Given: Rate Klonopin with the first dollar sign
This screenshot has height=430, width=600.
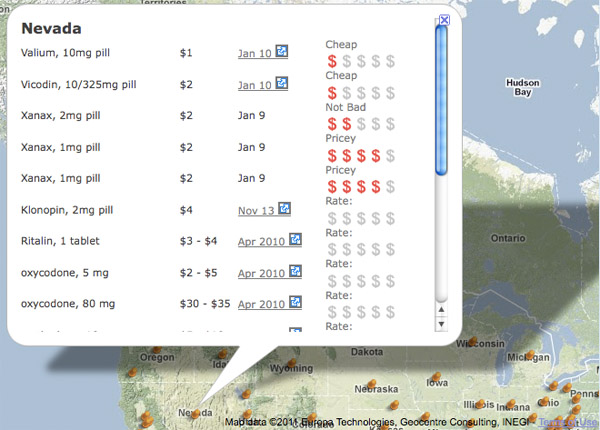Looking at the screenshot, I should (x=332, y=218).
